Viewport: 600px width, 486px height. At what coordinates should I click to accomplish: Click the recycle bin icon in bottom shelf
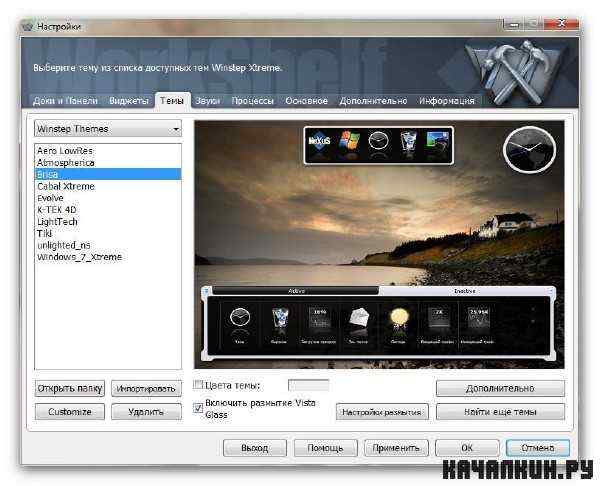click(x=280, y=317)
